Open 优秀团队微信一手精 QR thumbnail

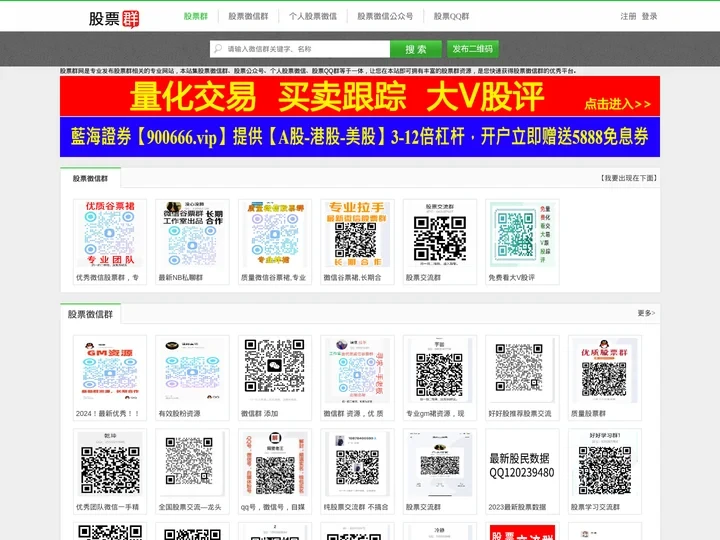[110, 464]
